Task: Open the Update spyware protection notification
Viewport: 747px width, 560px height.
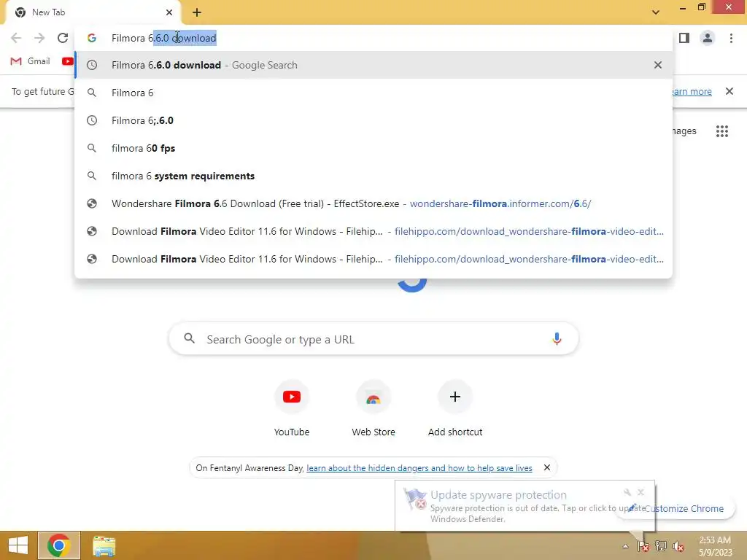Action: point(524,506)
